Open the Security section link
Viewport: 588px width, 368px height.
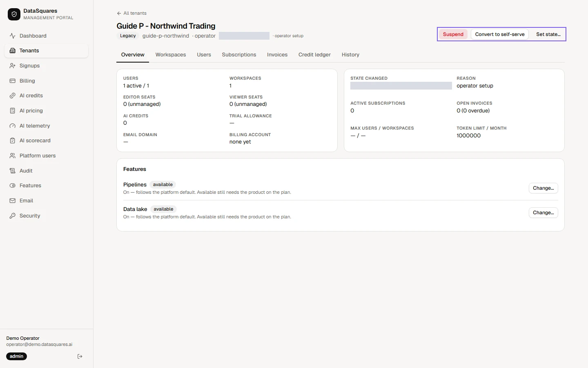(46, 216)
